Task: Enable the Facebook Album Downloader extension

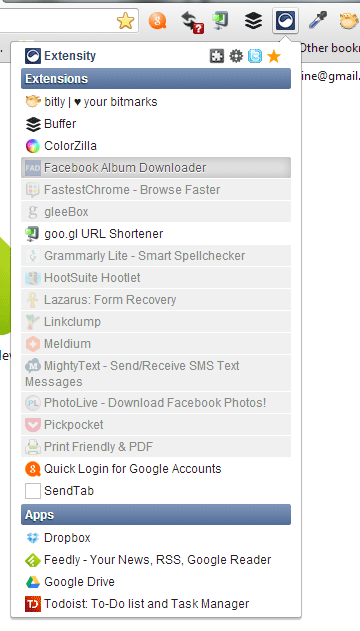Action: pyautogui.click(x=156, y=167)
